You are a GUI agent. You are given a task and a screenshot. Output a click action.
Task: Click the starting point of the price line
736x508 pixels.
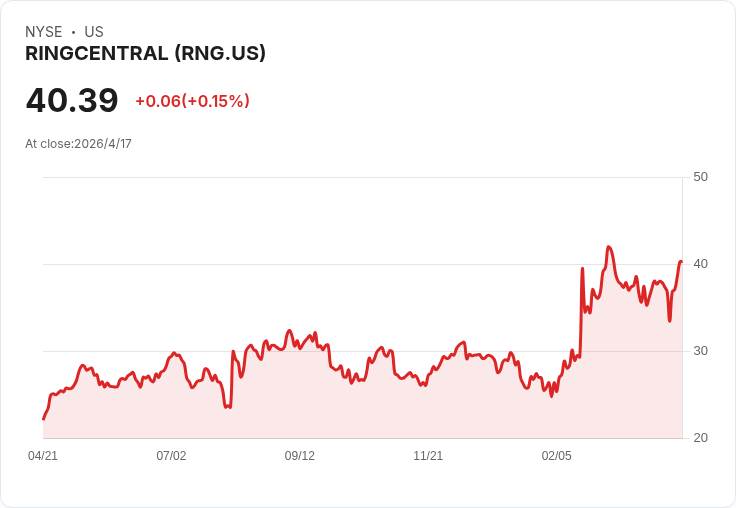pos(44,419)
